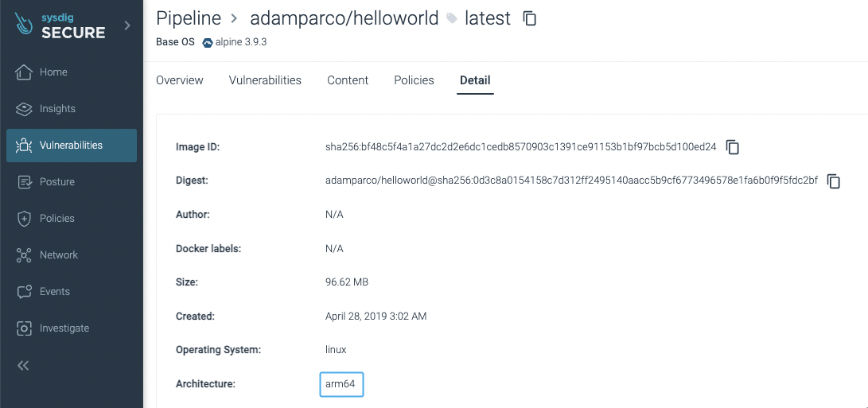Click the adamparco/helloworld@sha256 digest text

click(x=571, y=181)
